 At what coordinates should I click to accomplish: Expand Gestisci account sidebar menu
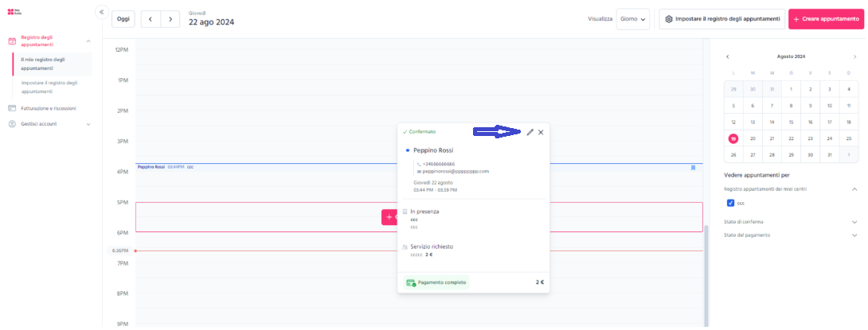[88, 124]
